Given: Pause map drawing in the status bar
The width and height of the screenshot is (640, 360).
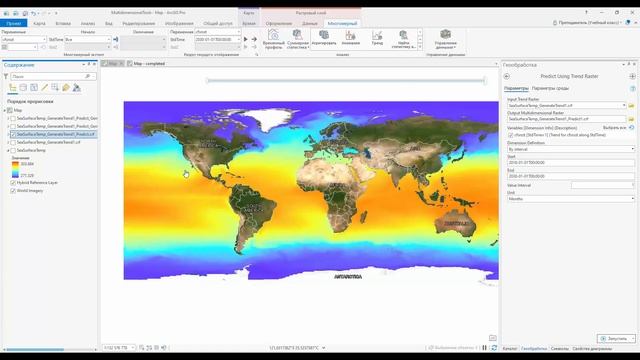Looking at the screenshot, I should (484, 348).
